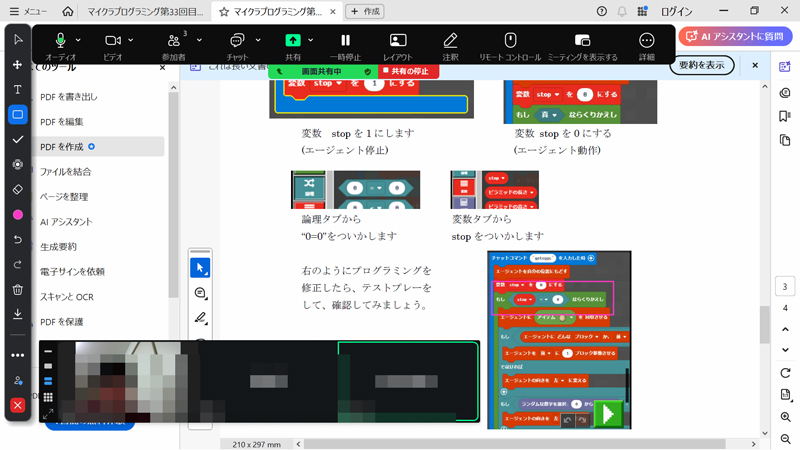Undo the last annotation
800x450 pixels.
click(17, 240)
